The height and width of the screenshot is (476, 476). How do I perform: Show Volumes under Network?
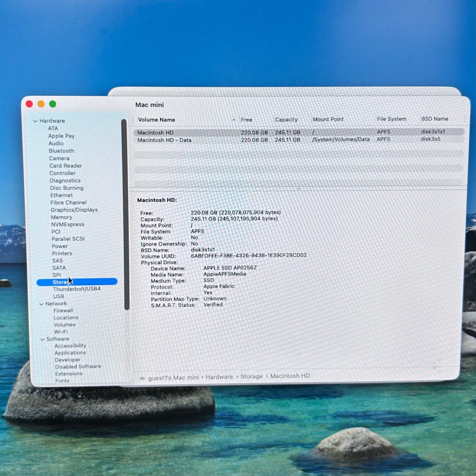65,325
